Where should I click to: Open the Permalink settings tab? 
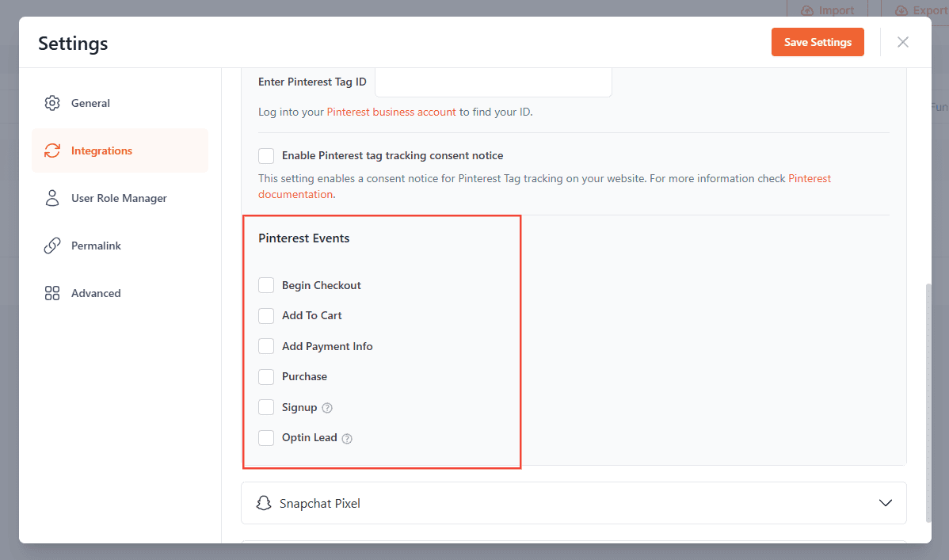(96, 246)
